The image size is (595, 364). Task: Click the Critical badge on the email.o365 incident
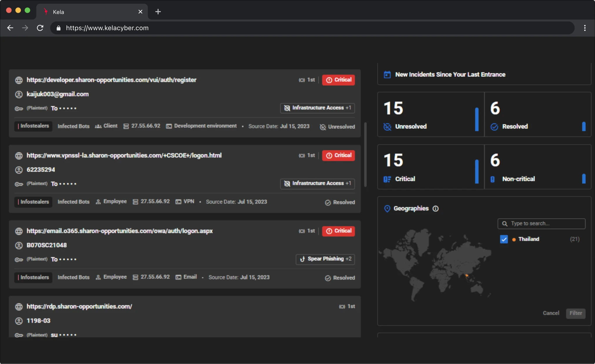tap(339, 231)
